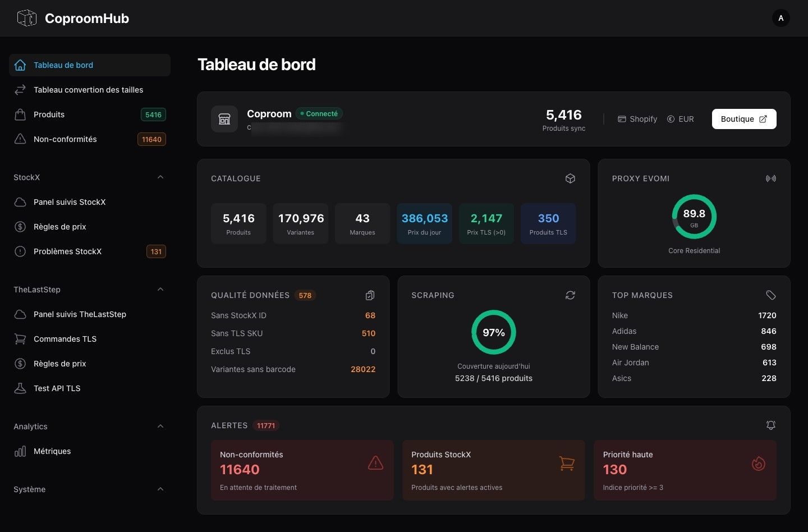Viewport: 808px width, 532px height.
Task: Open the Métriques analytics page
Action: tap(52, 451)
